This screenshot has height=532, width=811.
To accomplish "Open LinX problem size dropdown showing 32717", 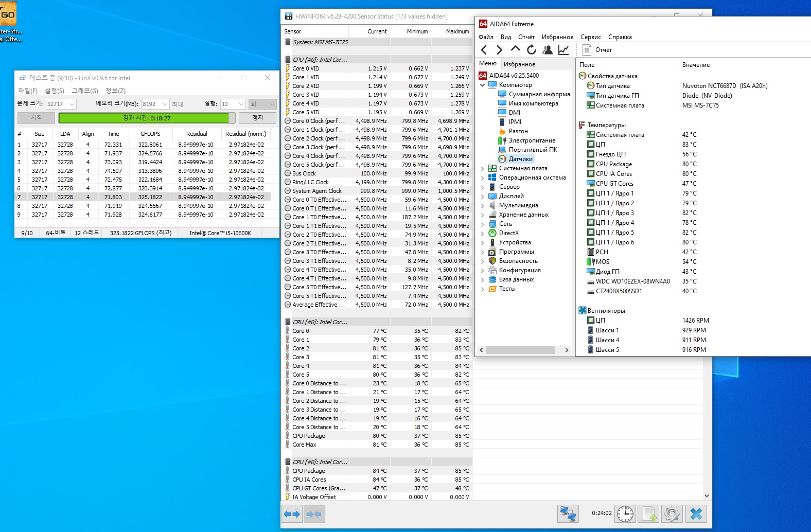I will pyautogui.click(x=61, y=104).
